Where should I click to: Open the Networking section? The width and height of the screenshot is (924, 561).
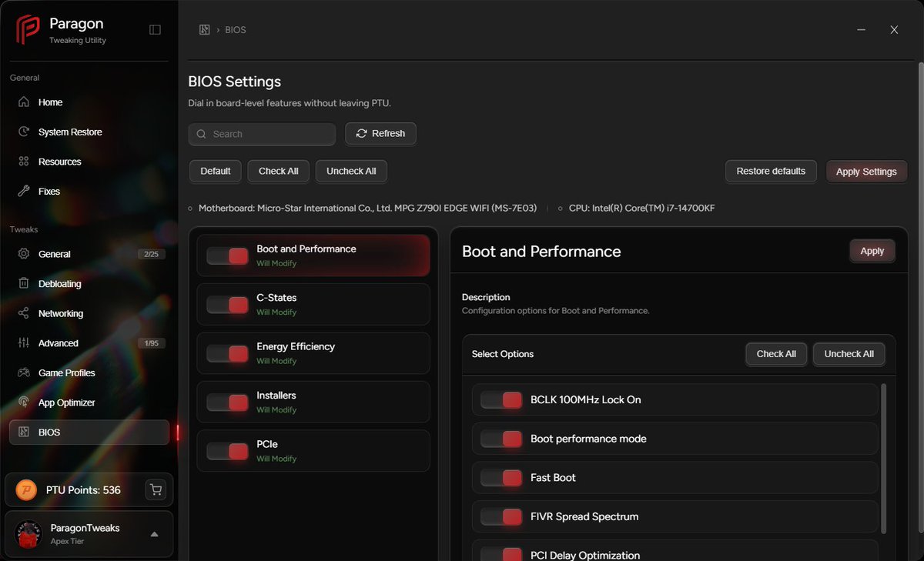[x=89, y=313]
